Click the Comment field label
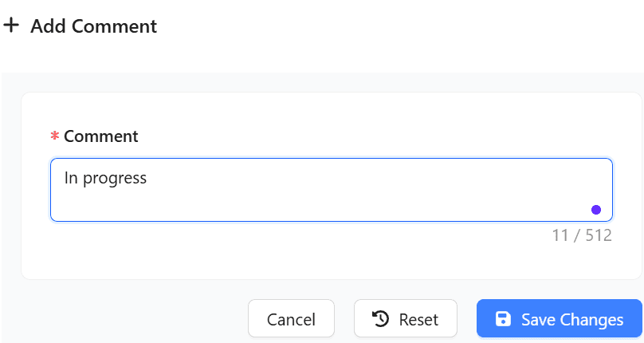This screenshot has width=644, height=343. (x=101, y=136)
